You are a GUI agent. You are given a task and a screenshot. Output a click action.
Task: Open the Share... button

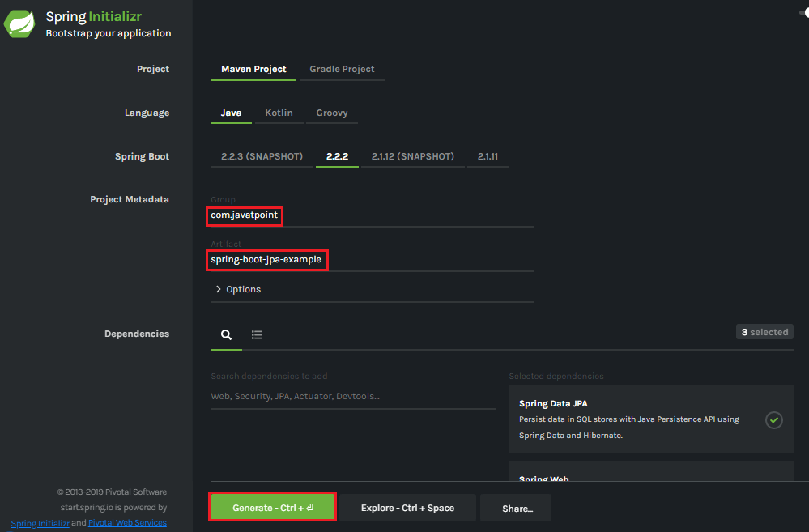pos(516,509)
